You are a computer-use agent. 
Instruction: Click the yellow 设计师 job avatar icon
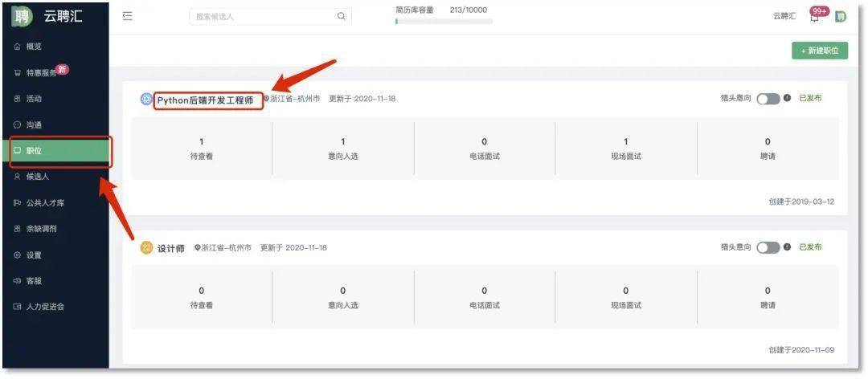pos(145,248)
